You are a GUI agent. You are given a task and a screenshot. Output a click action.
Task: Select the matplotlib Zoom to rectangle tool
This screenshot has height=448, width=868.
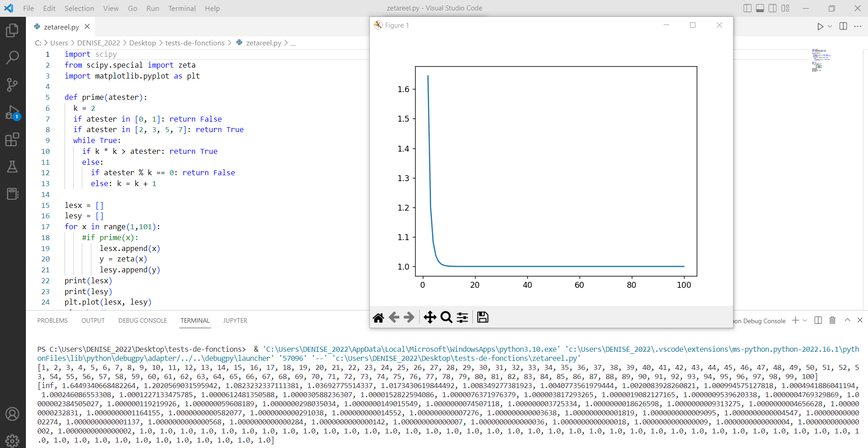(446, 317)
